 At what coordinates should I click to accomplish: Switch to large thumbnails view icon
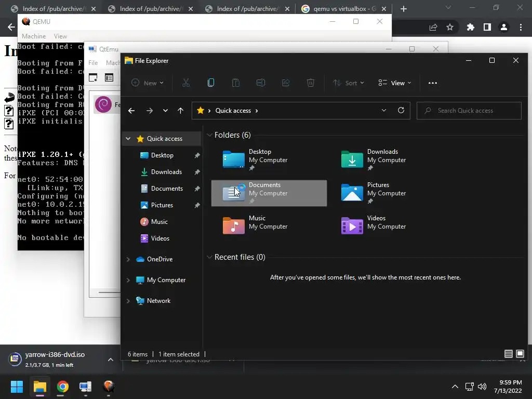[520, 354]
